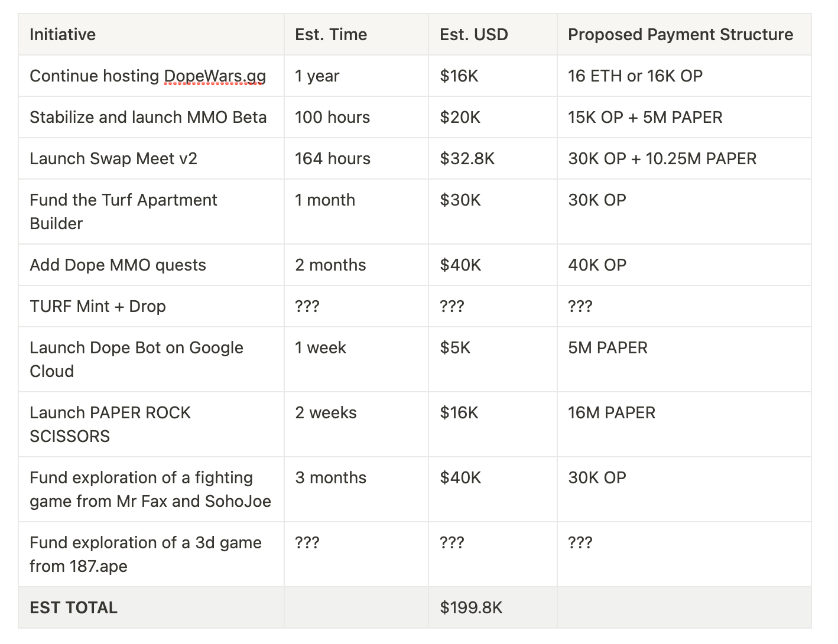Click 'Launch Swap Meet v2' cell
Screen dimensions: 838x644
pos(151,158)
